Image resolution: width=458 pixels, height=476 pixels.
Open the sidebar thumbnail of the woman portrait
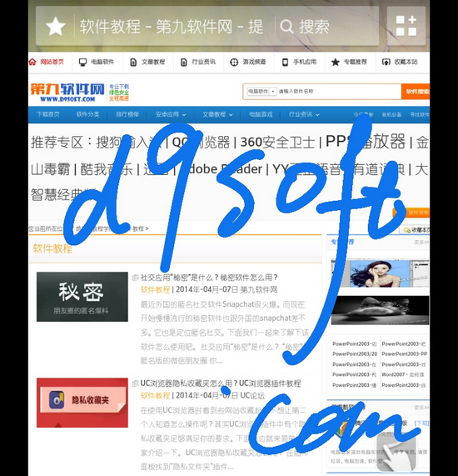[x=380, y=273]
